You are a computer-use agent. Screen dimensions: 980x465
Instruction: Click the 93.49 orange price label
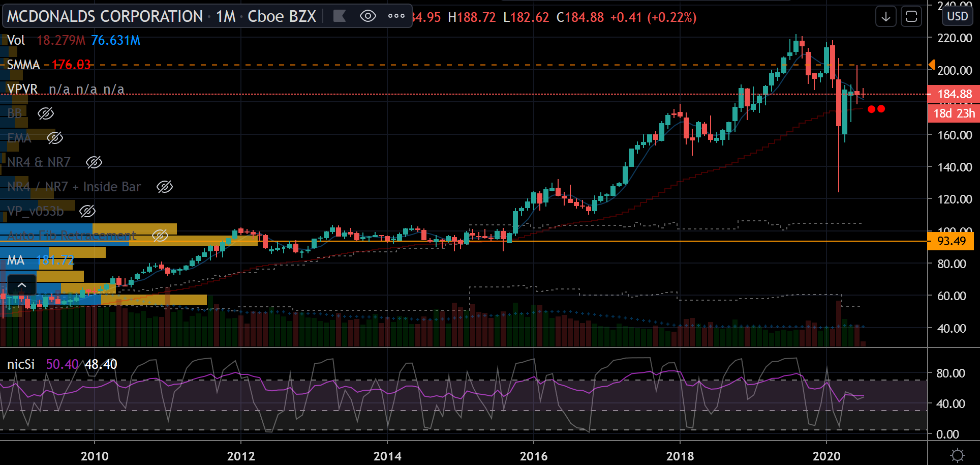[951, 241]
